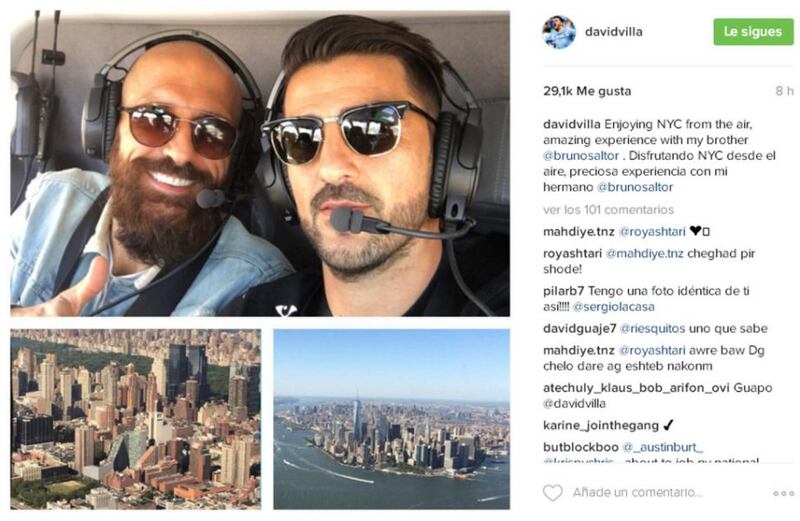Click the 'Añade un comentario...' field
This screenshot has width=800, height=521.
pos(637,492)
